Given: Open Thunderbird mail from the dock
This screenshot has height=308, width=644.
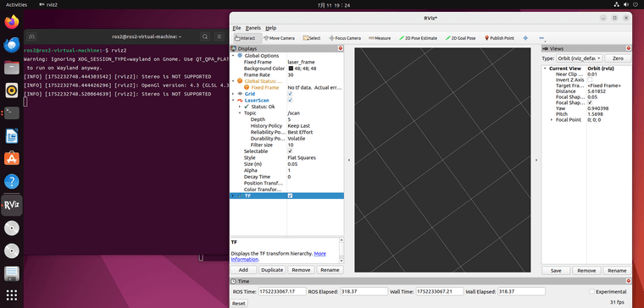Looking at the screenshot, I should point(12,44).
